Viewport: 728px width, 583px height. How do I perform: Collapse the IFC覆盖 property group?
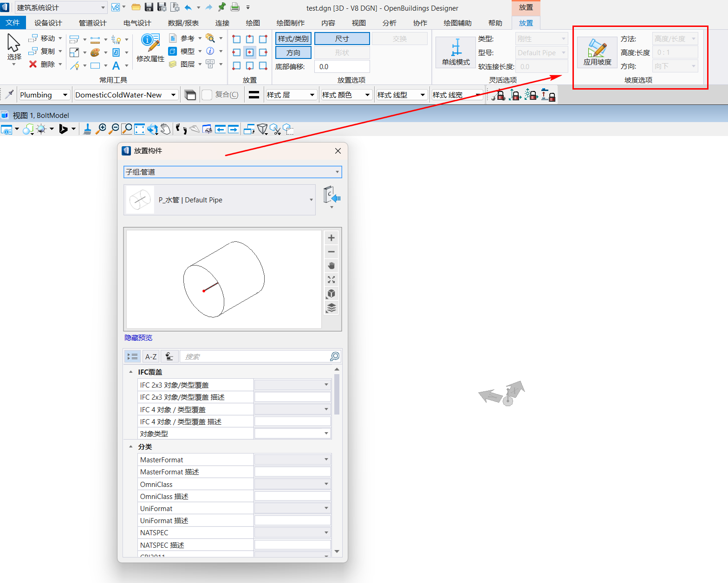tap(131, 372)
